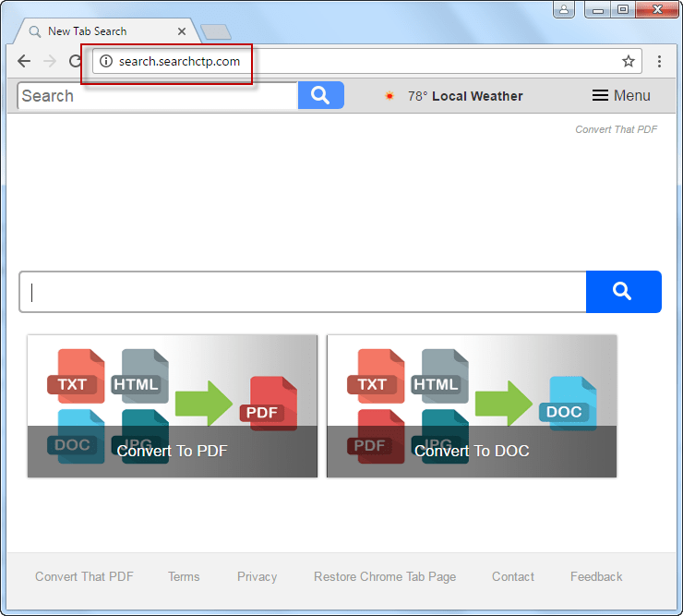Viewport: 683px width, 616px height.
Task: View site information icon in address bar
Action: [106, 61]
